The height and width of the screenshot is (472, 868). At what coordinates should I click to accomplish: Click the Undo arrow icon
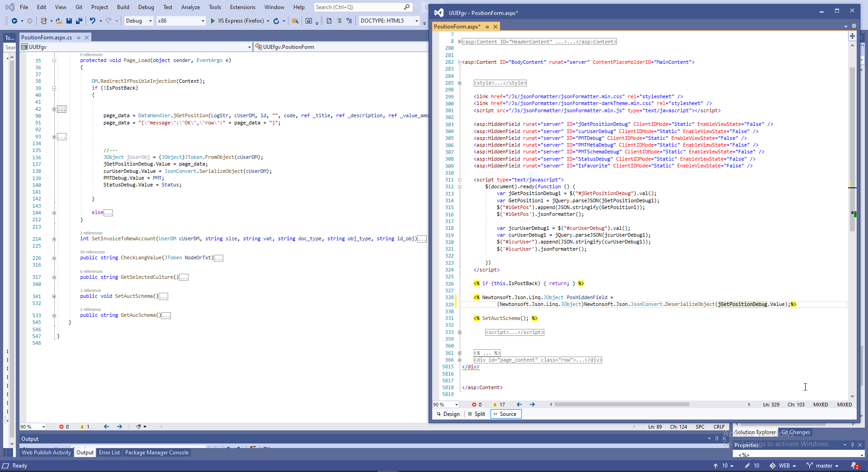tap(92, 21)
